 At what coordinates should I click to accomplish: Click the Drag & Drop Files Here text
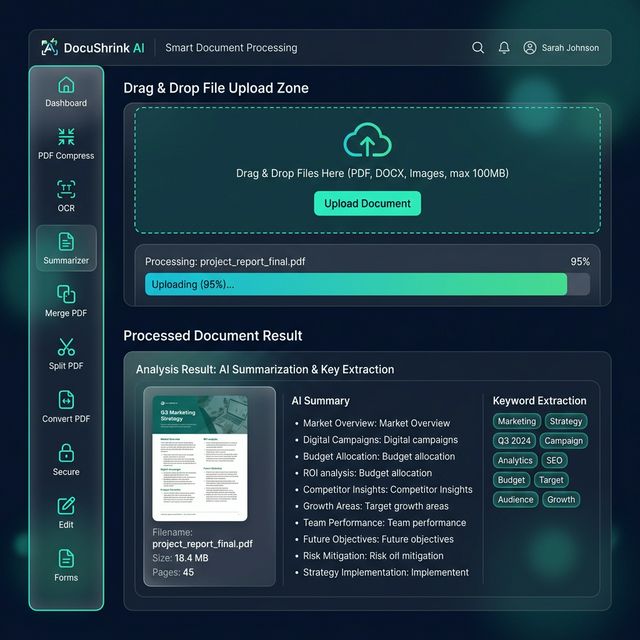(372, 173)
